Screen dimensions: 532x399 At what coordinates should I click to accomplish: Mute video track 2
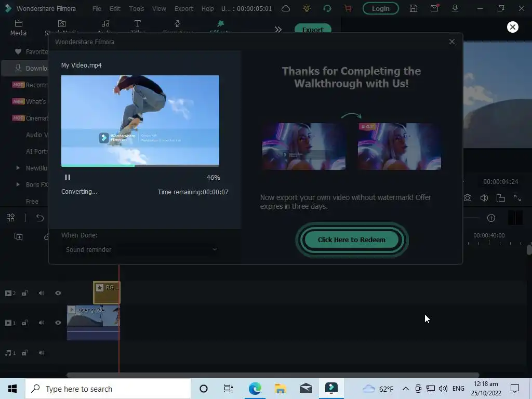42,293
